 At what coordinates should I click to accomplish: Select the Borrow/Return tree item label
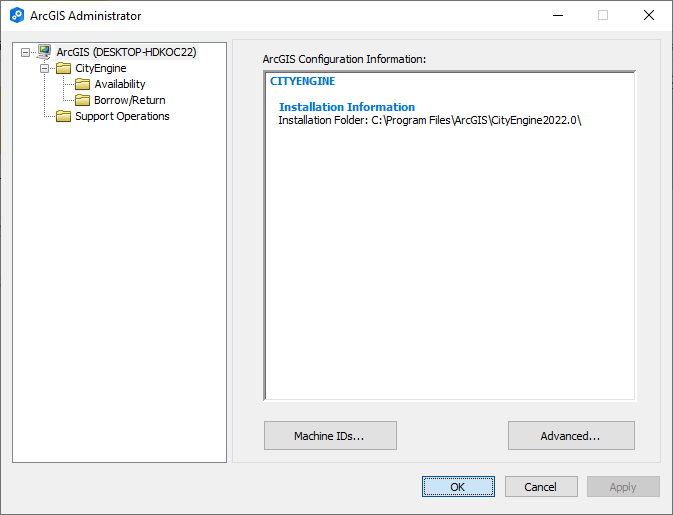(130, 100)
